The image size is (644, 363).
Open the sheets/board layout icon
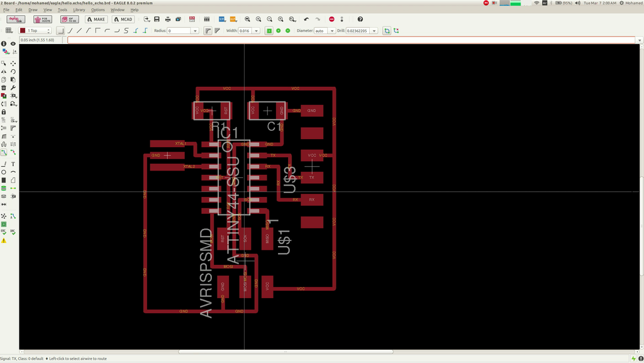(206, 20)
